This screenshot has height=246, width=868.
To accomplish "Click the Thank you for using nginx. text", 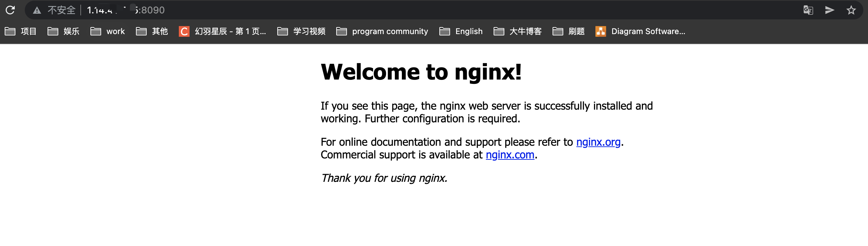I will tap(384, 178).
